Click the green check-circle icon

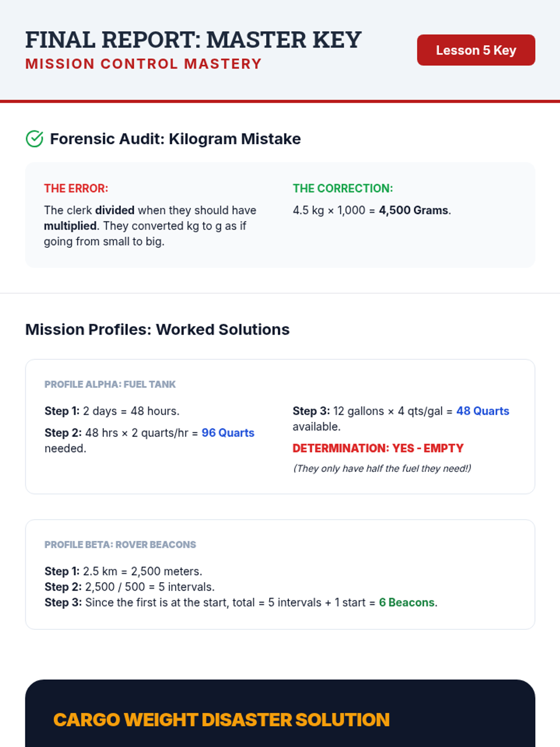pyautogui.click(x=35, y=139)
